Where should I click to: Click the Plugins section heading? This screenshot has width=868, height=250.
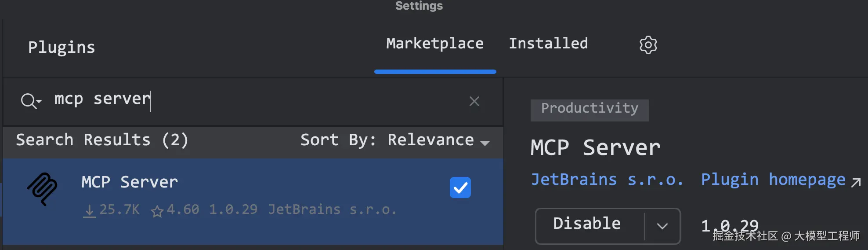click(x=61, y=48)
